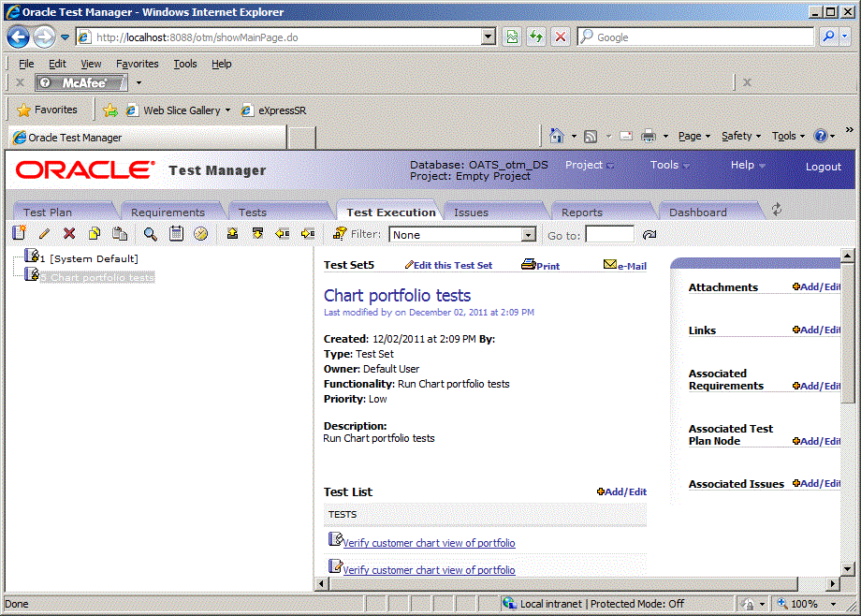Click the browser Refresh page icon
The height and width of the screenshot is (616, 861).
pyautogui.click(x=536, y=37)
